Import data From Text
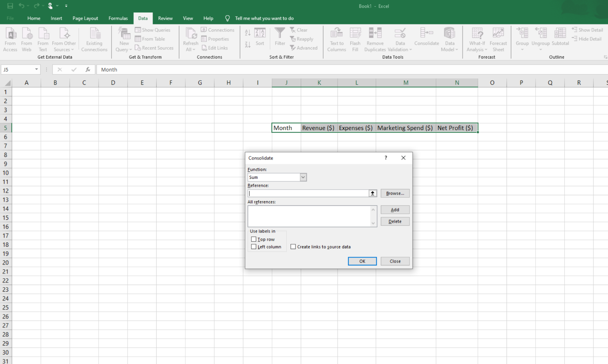Viewport: 608px width, 364px height. pos(43,40)
